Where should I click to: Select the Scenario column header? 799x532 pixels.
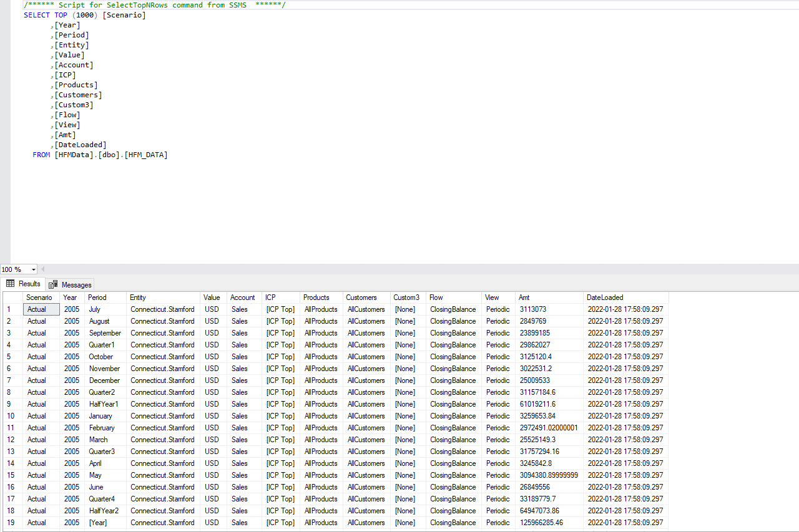40,297
